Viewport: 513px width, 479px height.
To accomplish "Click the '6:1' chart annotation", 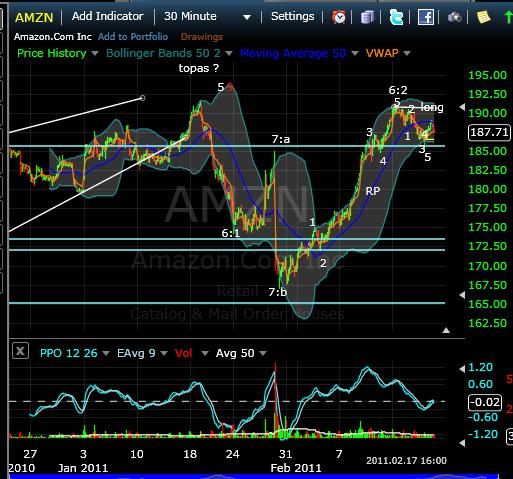I will coord(231,233).
